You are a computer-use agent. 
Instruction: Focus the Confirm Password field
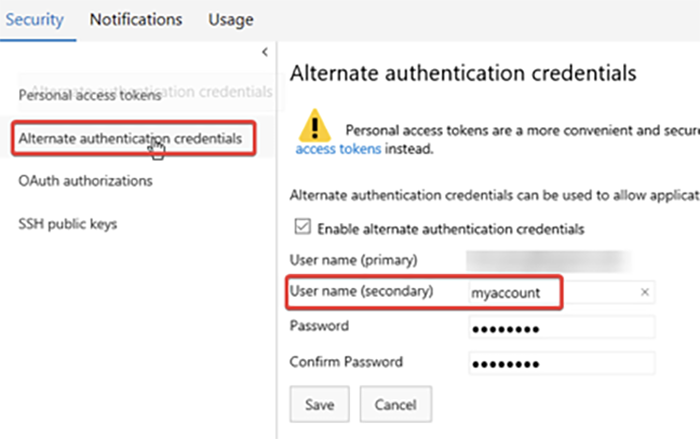pyautogui.click(x=560, y=363)
